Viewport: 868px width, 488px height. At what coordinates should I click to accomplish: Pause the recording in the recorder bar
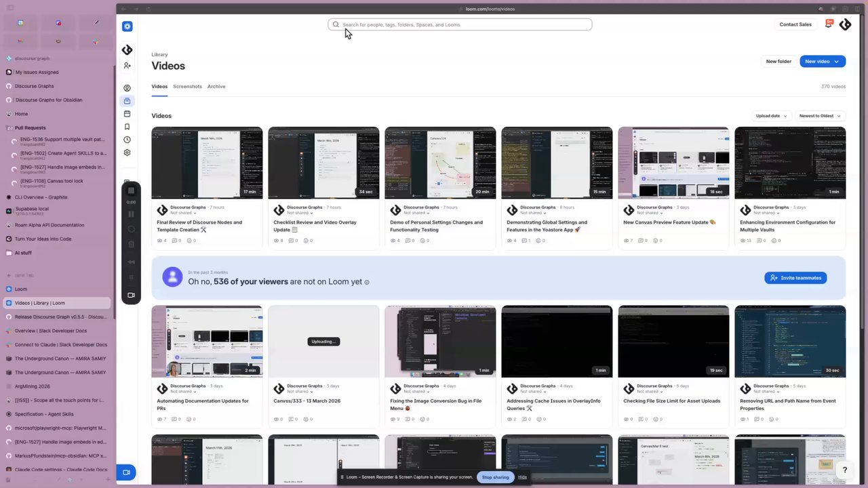132,214
